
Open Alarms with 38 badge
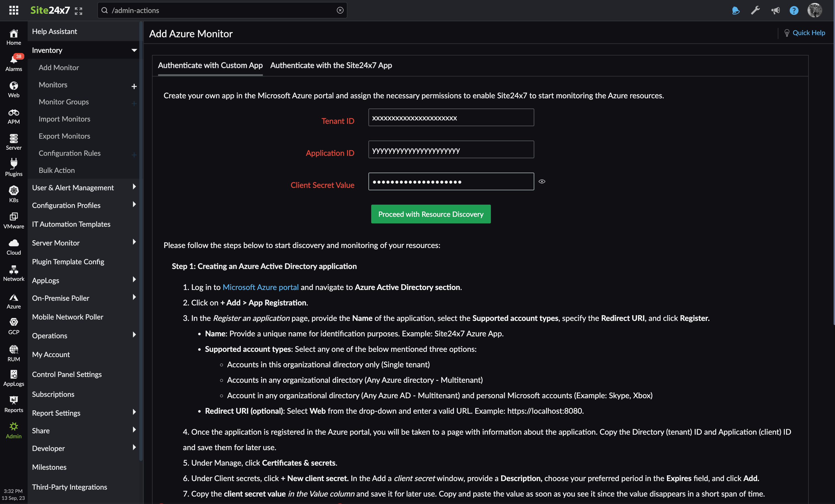14,63
